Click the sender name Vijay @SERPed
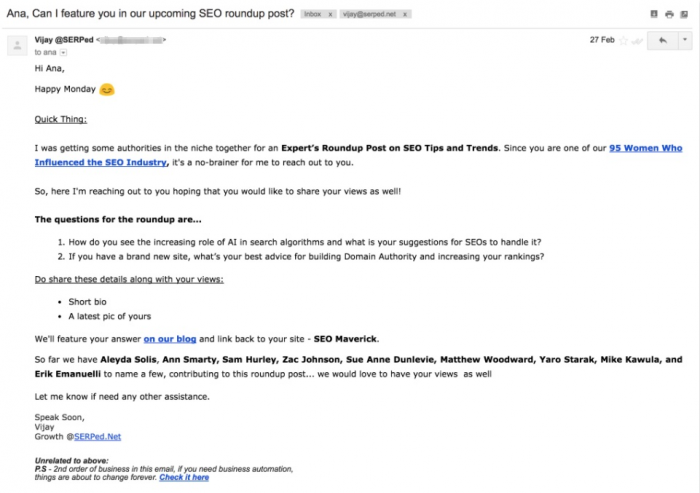The image size is (700, 493). pyautogui.click(x=64, y=40)
